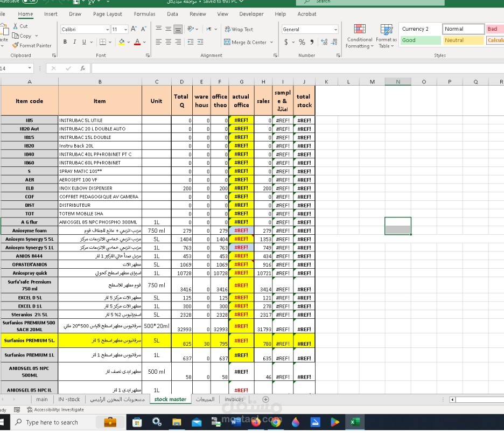This screenshot has height=433, width=504.
Task: Align text to middle vertically
Action: coord(168,29)
